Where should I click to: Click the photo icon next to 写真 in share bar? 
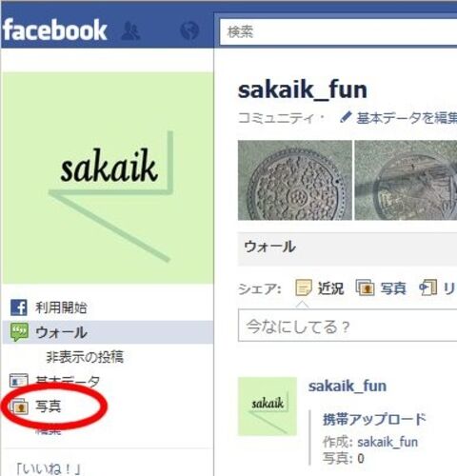tap(365, 288)
